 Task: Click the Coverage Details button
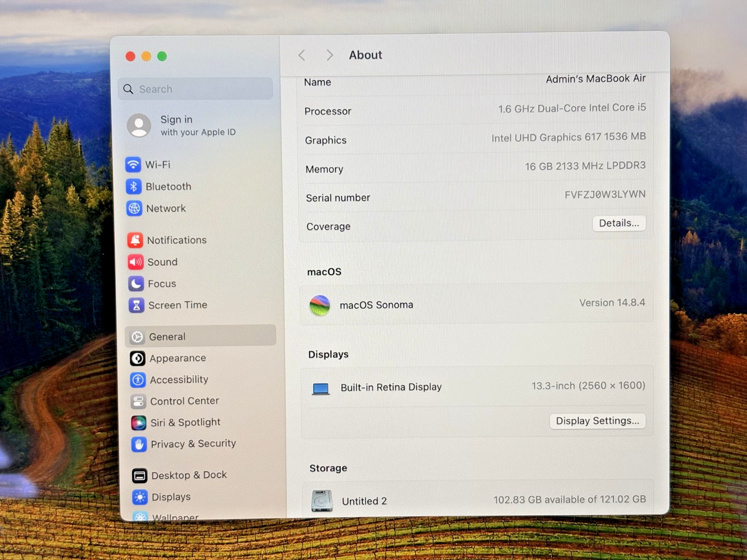[x=619, y=223]
